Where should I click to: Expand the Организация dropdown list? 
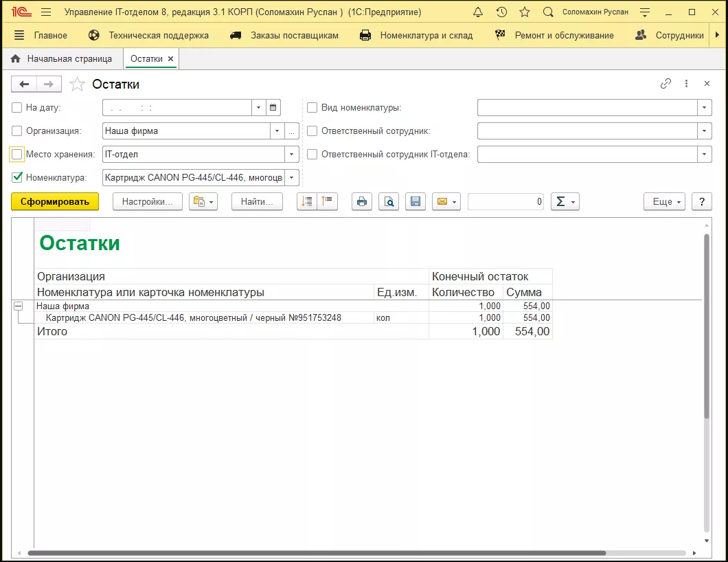[x=277, y=131]
